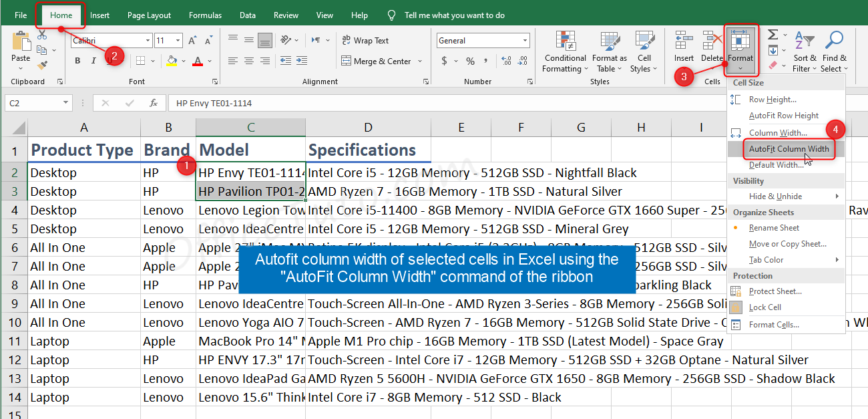Viewport: 868px width, 419px height.
Task: Toggle Wrap Text for selected cells
Action: [365, 41]
